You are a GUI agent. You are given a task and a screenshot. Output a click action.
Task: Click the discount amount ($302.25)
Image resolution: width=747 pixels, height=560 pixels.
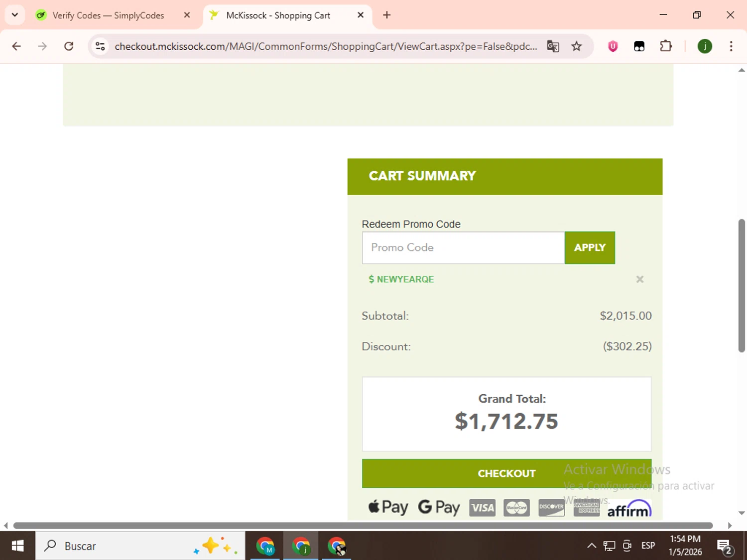coord(627,346)
